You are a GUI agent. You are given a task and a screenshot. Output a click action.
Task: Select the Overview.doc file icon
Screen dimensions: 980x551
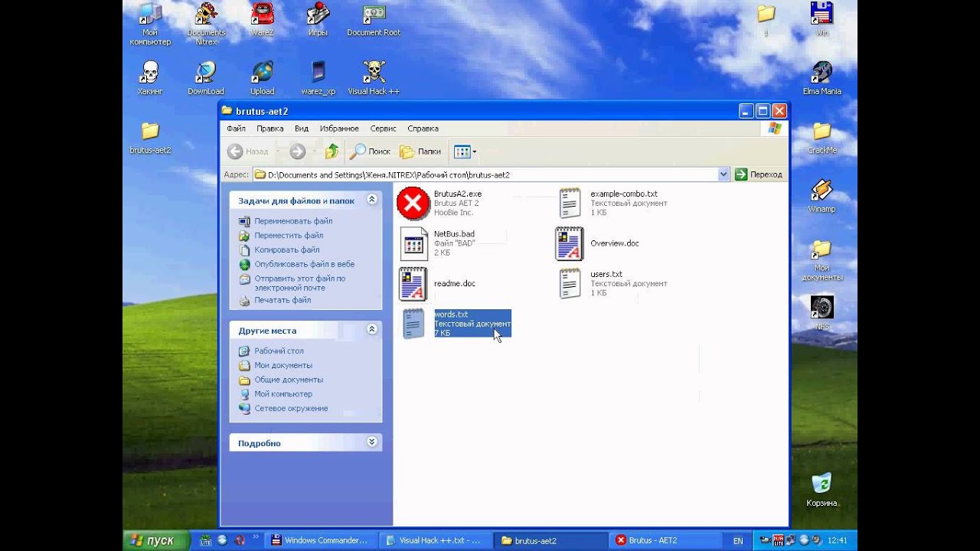[569, 243]
